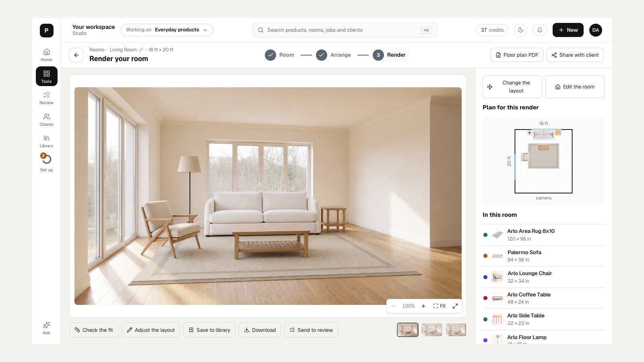
Task: Open the Review sidebar section
Action: [x=47, y=98]
